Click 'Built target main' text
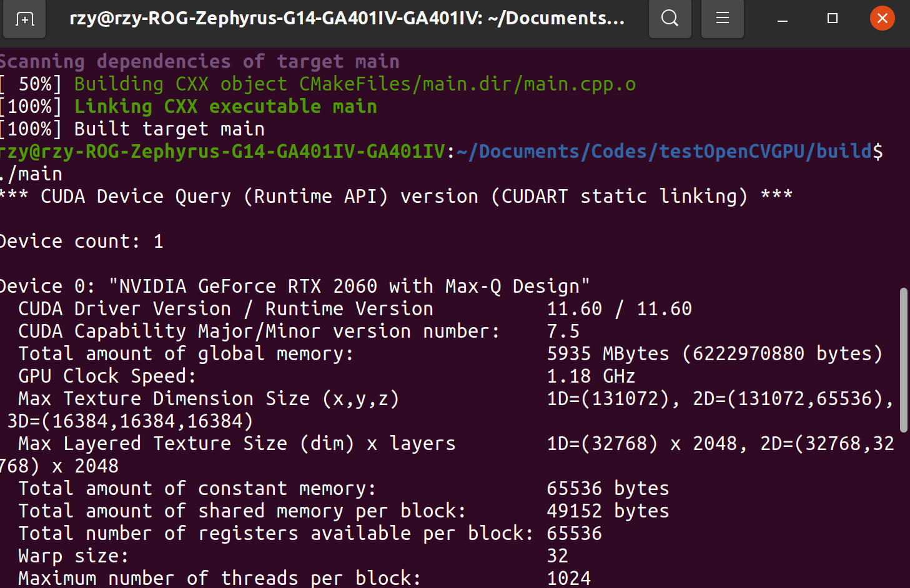The width and height of the screenshot is (910, 588). pyautogui.click(x=169, y=129)
